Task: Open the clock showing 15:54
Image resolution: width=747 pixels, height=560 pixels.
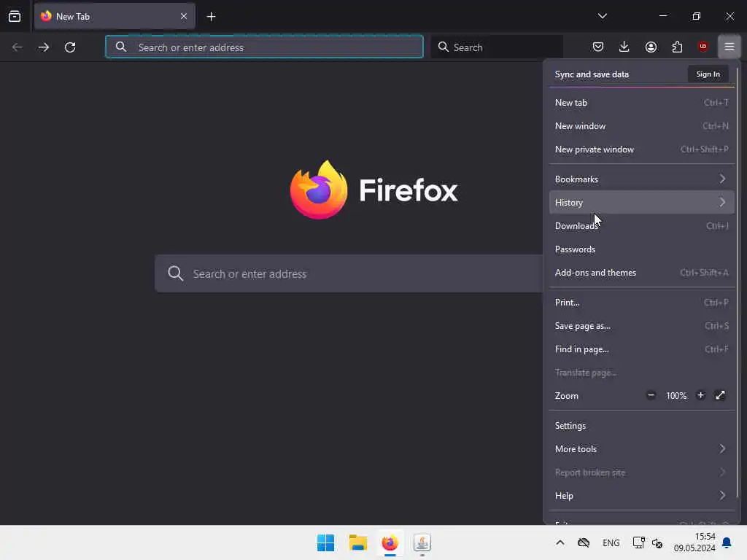Action: point(694,542)
